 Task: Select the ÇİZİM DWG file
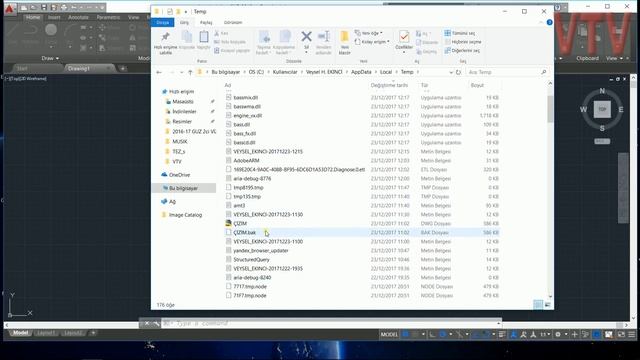pyautogui.click(x=240, y=224)
